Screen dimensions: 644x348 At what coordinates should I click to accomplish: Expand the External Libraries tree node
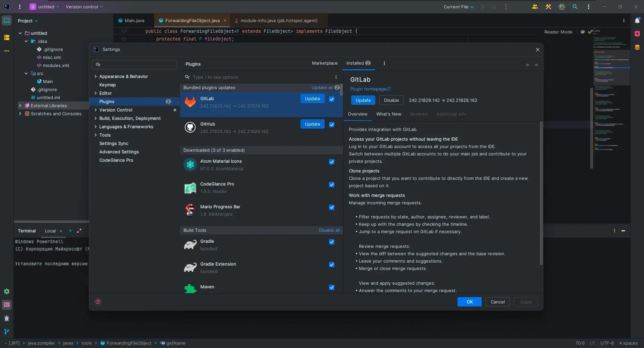pyautogui.click(x=20, y=106)
